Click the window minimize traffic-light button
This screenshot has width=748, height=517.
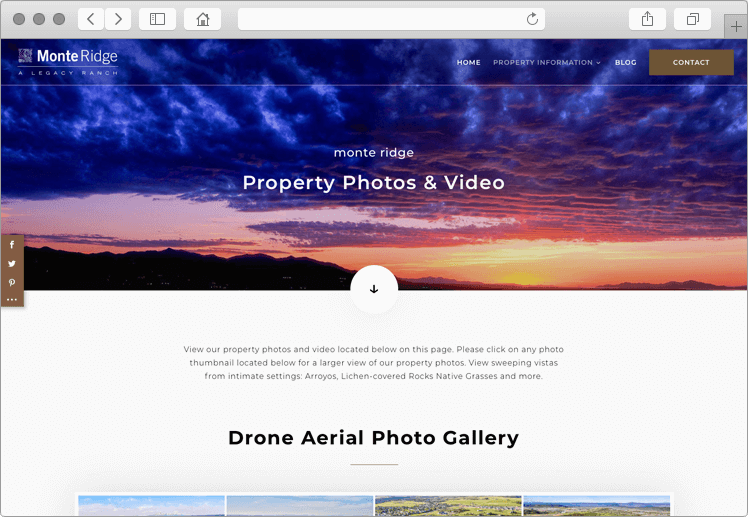(x=39, y=19)
